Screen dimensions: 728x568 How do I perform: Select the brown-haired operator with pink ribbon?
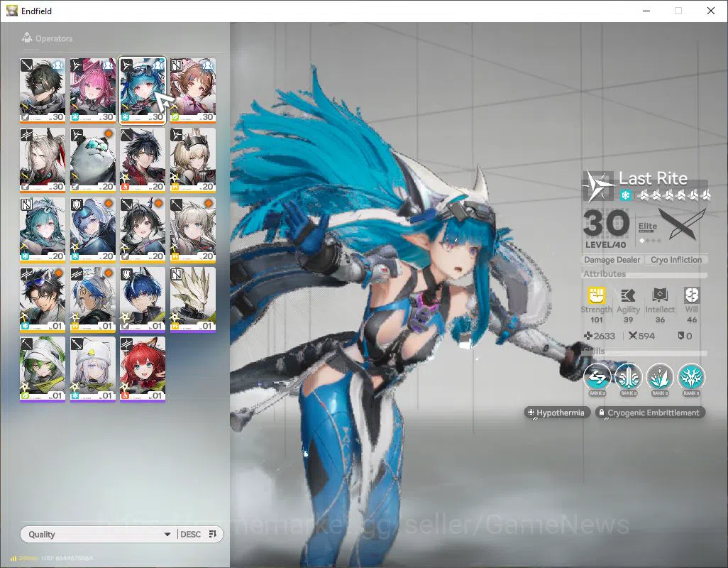193,90
